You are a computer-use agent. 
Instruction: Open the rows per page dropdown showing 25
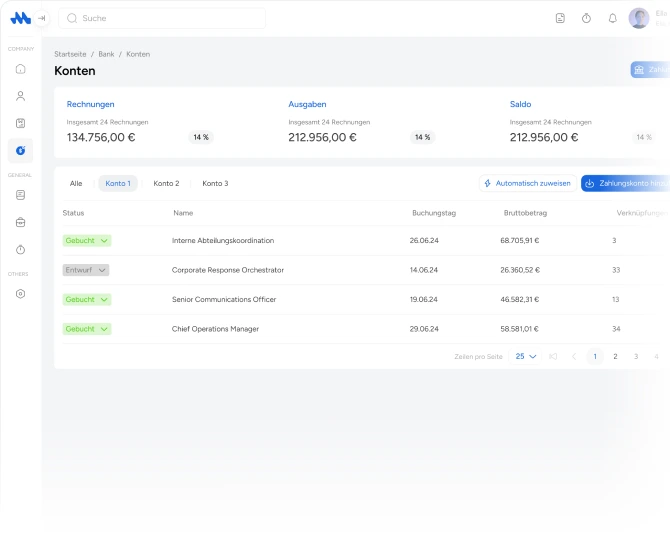coord(526,356)
